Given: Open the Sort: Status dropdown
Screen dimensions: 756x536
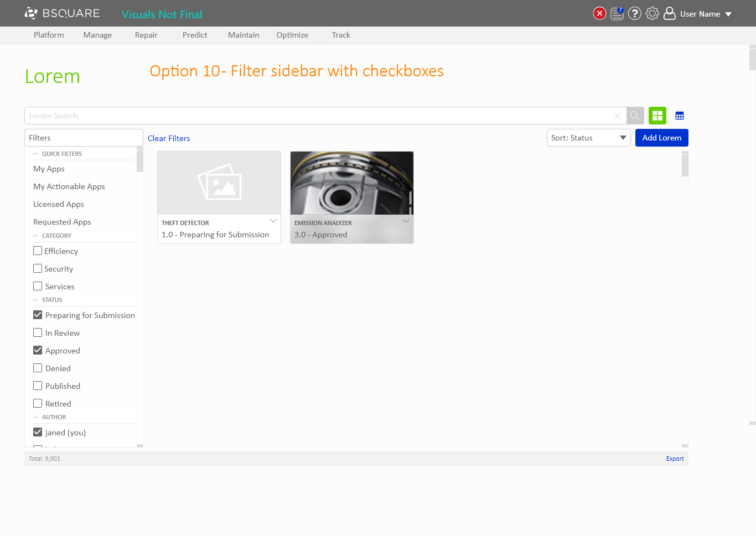Looking at the screenshot, I should tap(588, 138).
